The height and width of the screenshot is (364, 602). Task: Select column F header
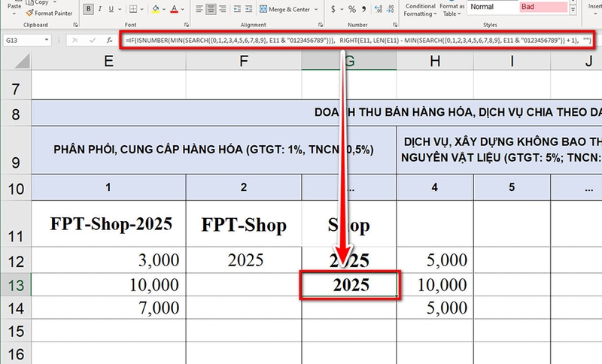tap(244, 61)
